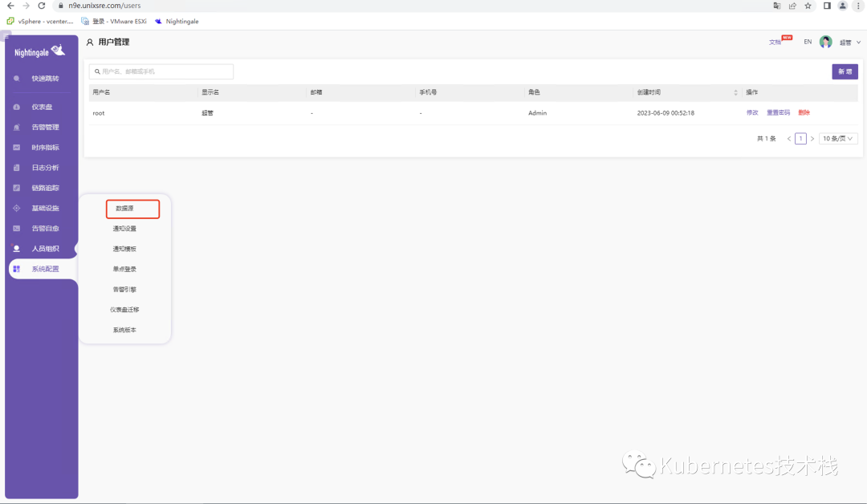Click the 基础设施 infrastructure icon

(17, 209)
